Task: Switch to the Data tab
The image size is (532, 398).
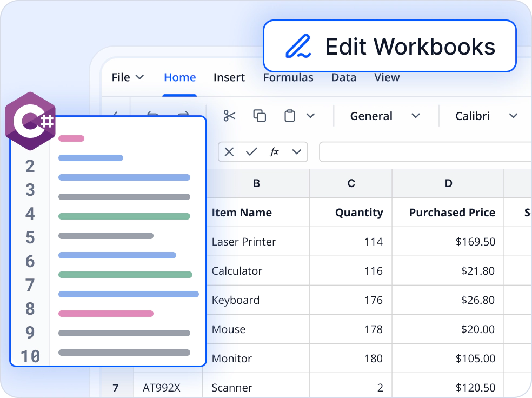Action: (x=344, y=78)
